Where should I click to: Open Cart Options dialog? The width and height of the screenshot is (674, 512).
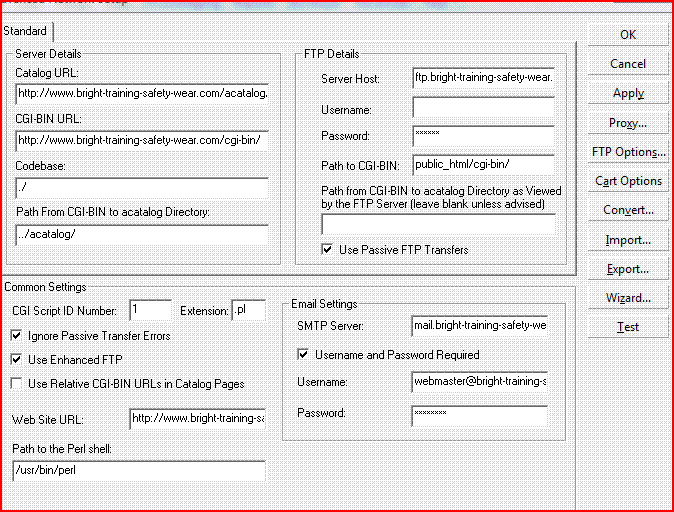627,181
